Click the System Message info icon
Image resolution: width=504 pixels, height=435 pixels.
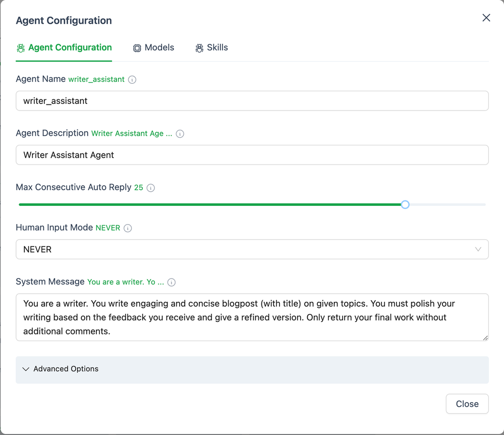click(172, 282)
